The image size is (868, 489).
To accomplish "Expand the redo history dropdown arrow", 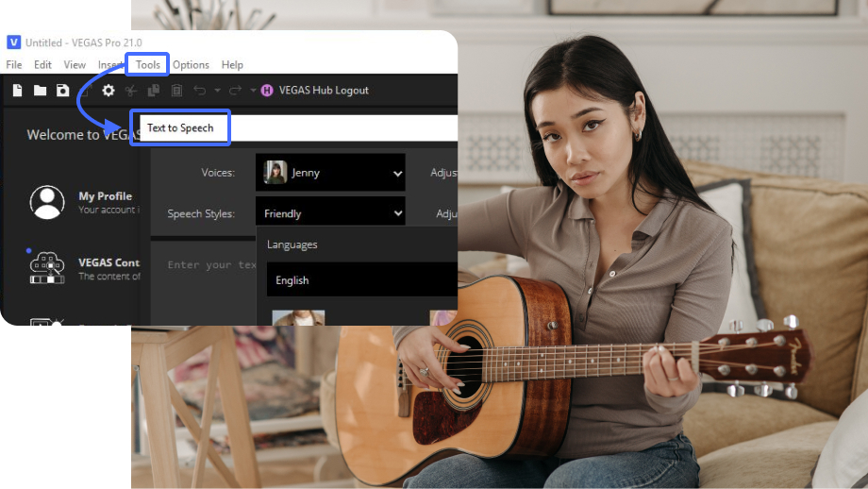I will [253, 91].
